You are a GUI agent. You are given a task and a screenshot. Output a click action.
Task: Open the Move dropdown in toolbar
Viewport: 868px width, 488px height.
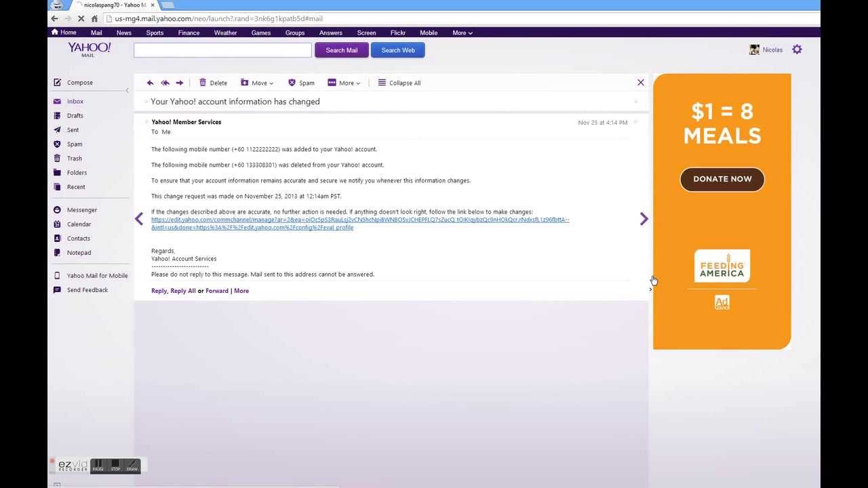[x=257, y=83]
